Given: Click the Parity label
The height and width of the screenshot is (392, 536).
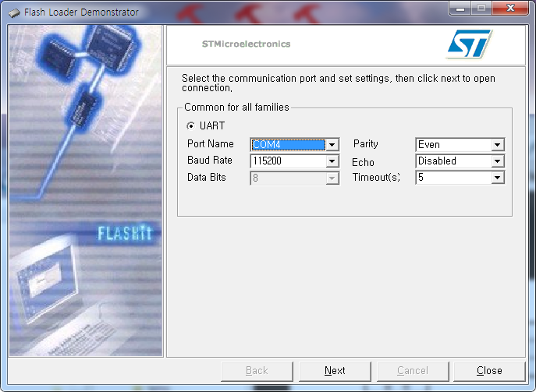Looking at the screenshot, I should point(366,144).
